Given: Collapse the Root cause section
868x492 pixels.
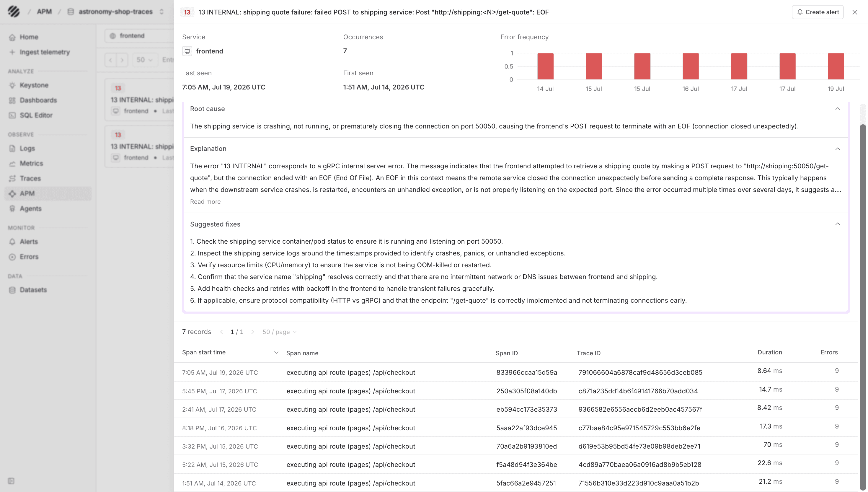Looking at the screenshot, I should (838, 109).
